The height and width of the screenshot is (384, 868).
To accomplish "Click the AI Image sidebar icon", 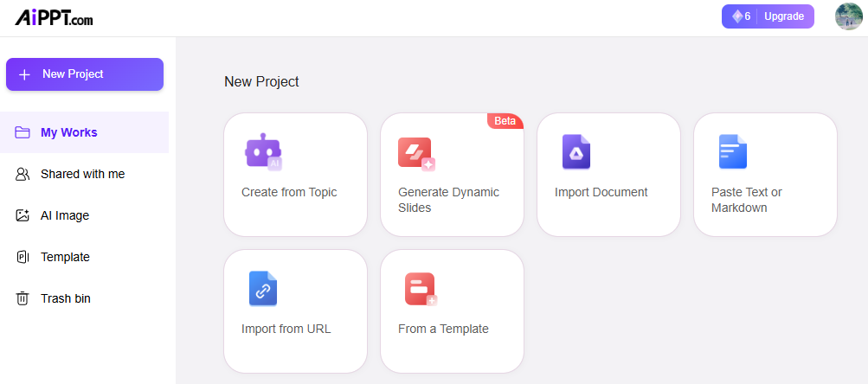I will (23, 215).
